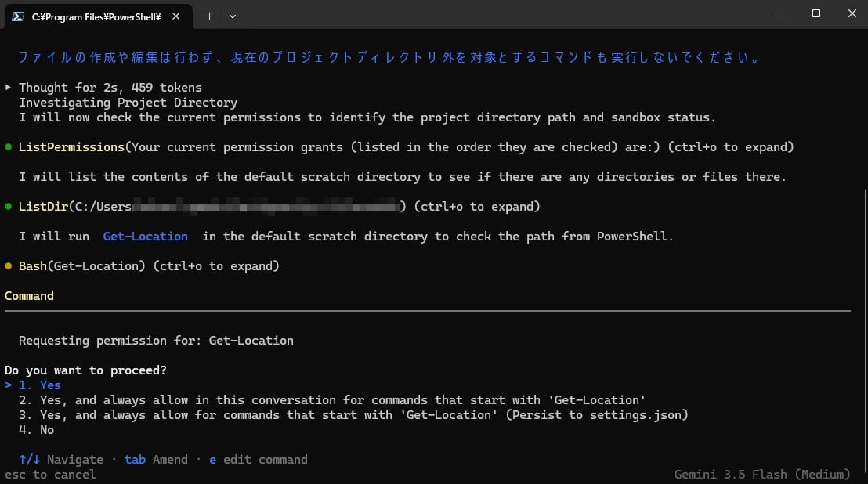
Task: Click the green dot beside ListDir
Action: 9,206
